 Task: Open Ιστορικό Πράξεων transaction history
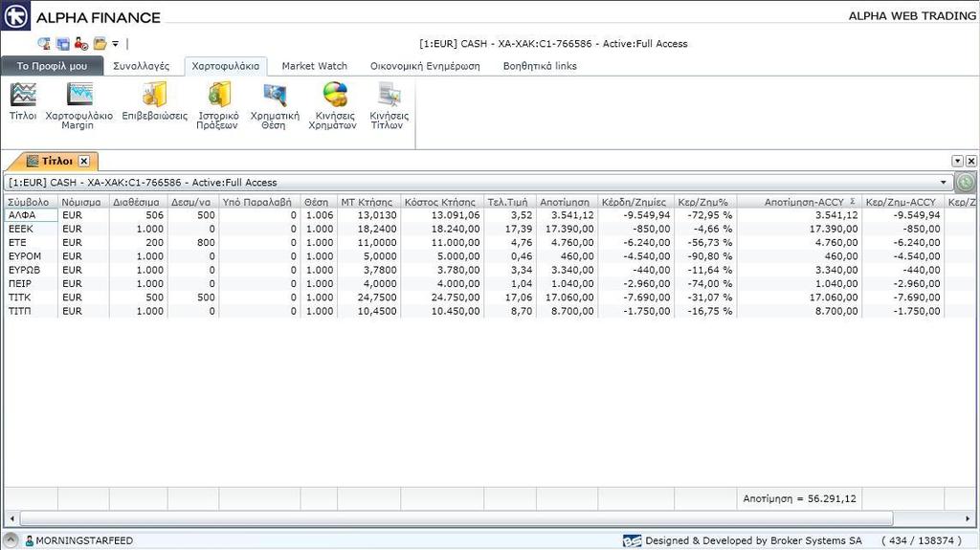coord(218,105)
